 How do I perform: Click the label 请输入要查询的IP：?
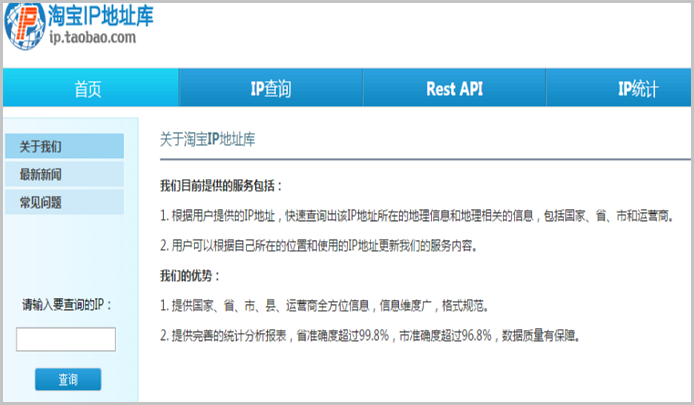66,305
